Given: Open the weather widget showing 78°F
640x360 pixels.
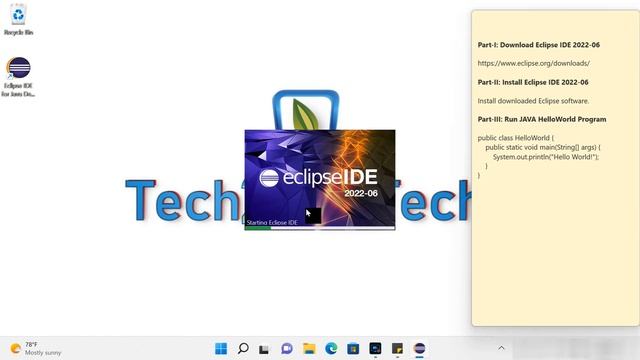Looking at the screenshot, I should point(36,349).
